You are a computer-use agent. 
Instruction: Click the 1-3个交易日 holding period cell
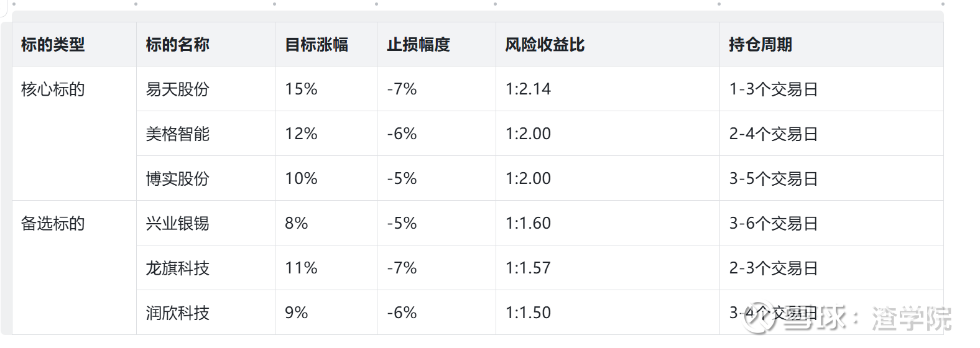(773, 89)
